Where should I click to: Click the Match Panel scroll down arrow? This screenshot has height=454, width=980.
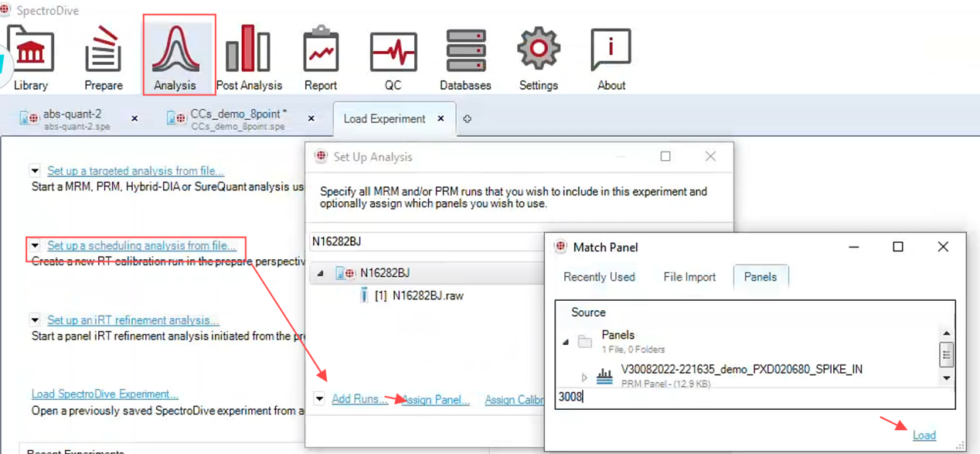point(947,378)
